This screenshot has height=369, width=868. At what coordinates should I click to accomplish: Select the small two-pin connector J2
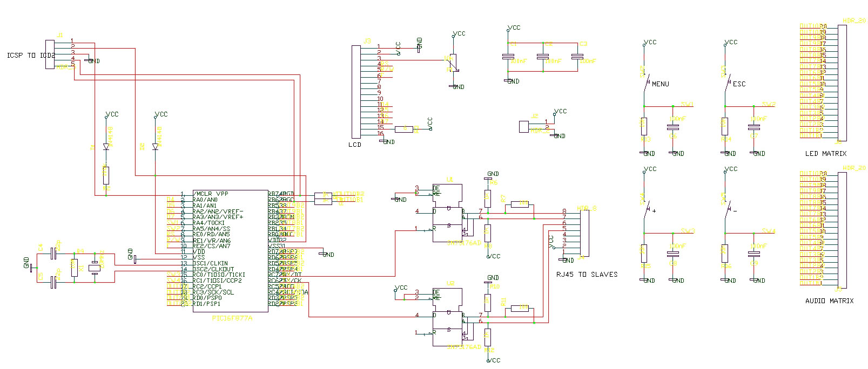pyautogui.click(x=524, y=127)
